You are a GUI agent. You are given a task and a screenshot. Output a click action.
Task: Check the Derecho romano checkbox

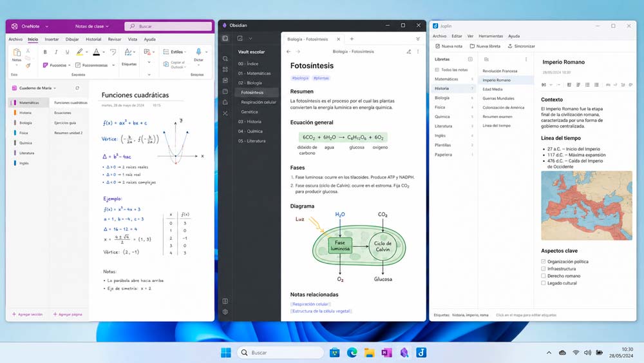544,276
